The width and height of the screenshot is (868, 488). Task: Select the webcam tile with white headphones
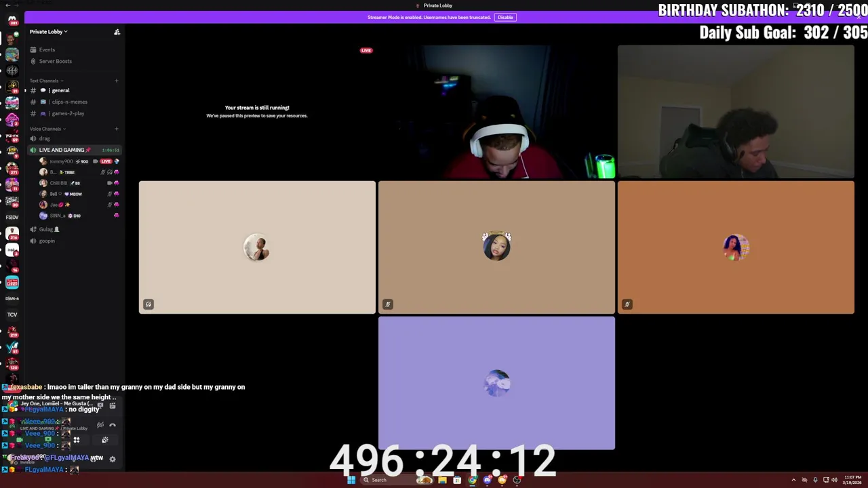pos(496,112)
